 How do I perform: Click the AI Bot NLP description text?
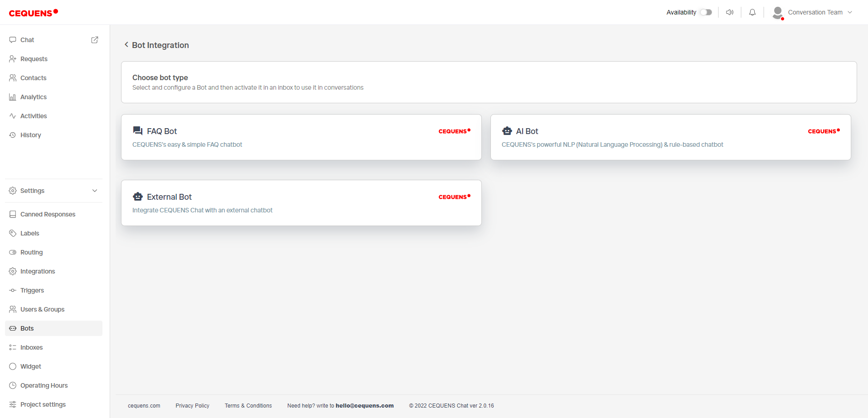[612, 144]
